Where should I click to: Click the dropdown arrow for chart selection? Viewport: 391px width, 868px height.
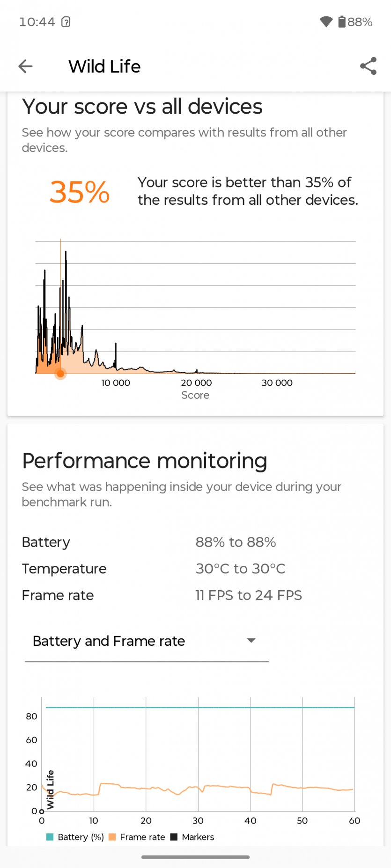pyautogui.click(x=251, y=641)
